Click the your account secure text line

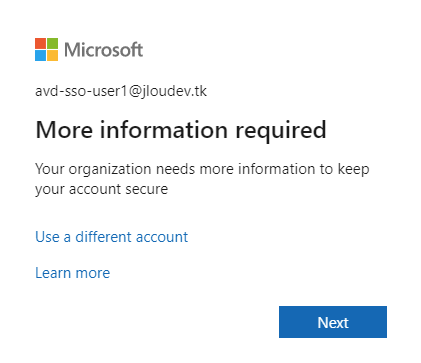(101, 189)
